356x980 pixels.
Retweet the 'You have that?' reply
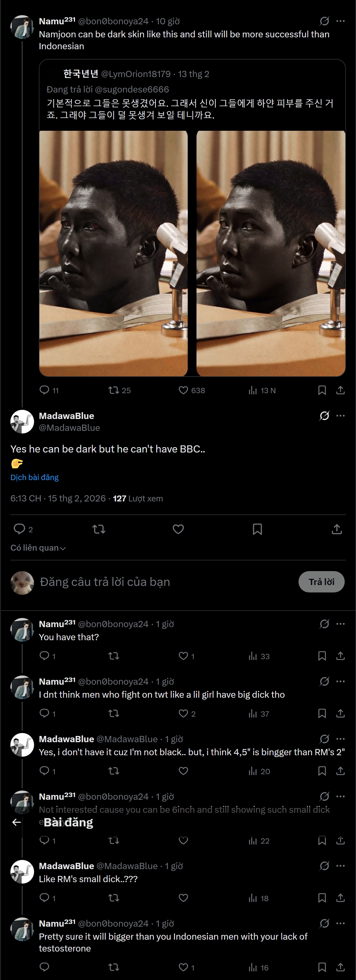114,656
